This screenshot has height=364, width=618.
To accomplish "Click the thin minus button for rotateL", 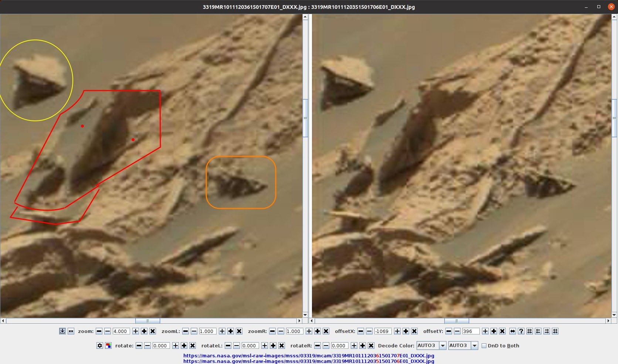I will click(237, 346).
